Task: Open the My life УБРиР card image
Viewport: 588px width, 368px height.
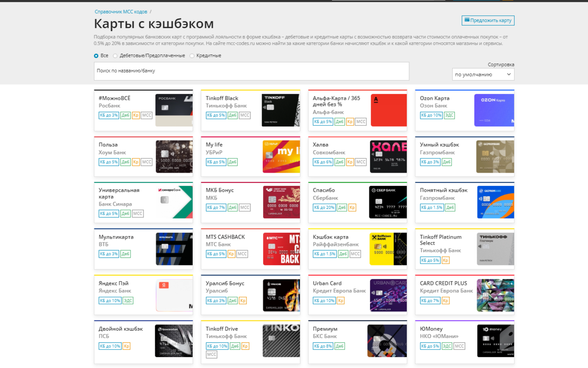Action: [281, 157]
